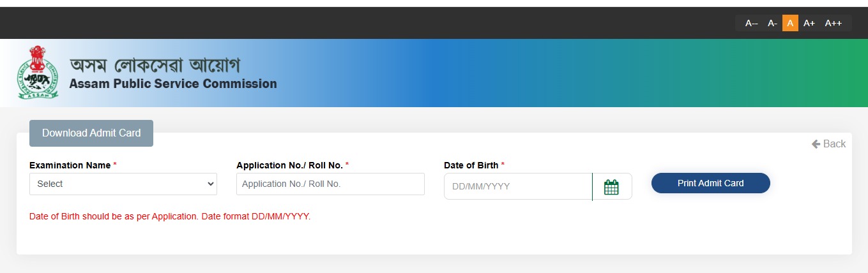Decrease font size with A-

click(x=772, y=23)
